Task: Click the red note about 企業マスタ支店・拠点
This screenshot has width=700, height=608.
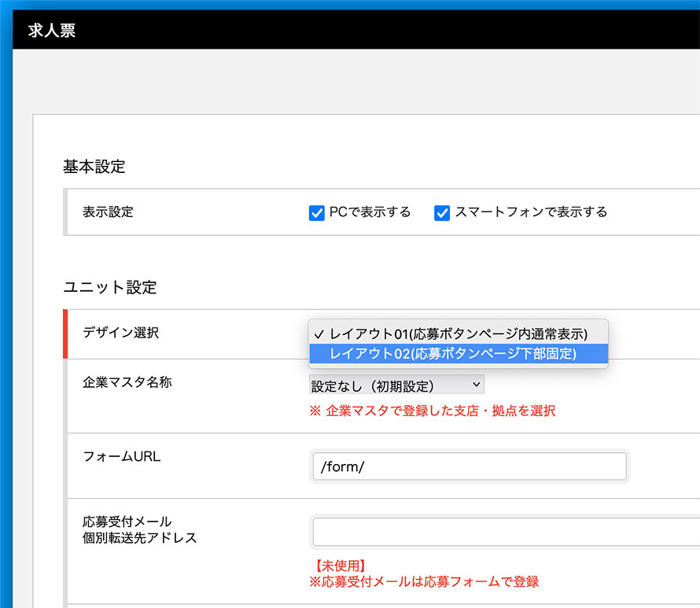Action: coord(433,411)
